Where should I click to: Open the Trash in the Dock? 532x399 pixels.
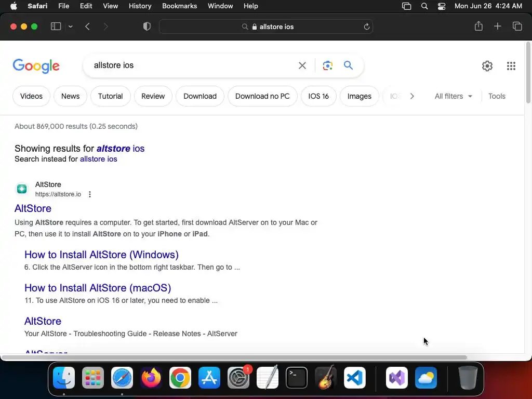(468, 377)
